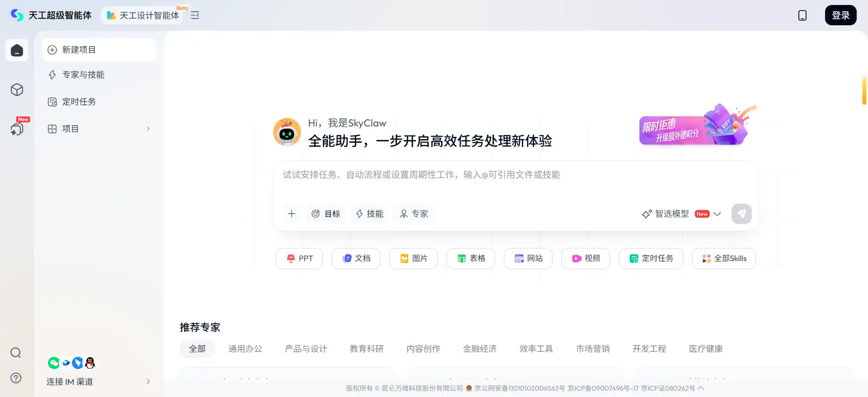Viewport: 868px width, 397px height.
Task: Click the 登录 login button
Action: pos(840,15)
